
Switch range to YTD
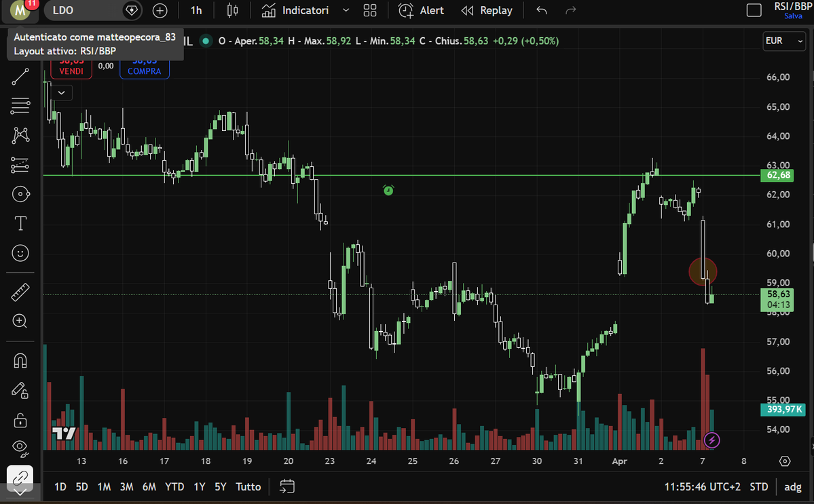click(174, 487)
